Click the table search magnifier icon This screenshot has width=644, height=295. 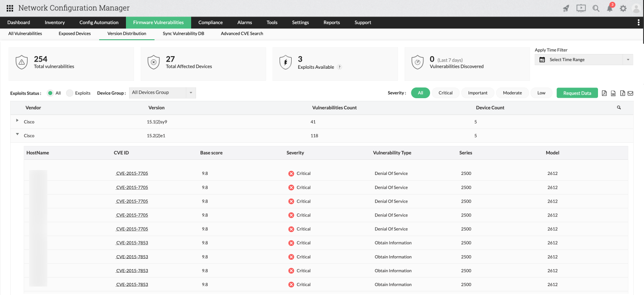coord(619,108)
